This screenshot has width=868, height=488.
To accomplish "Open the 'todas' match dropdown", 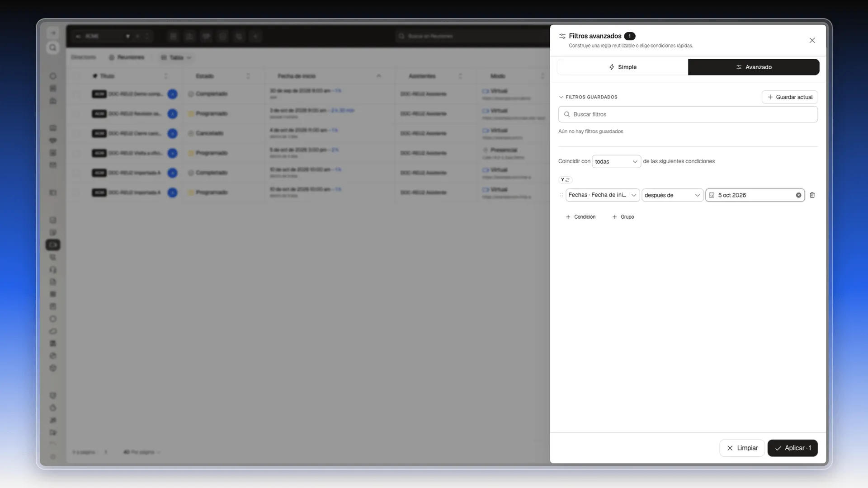I will (616, 161).
